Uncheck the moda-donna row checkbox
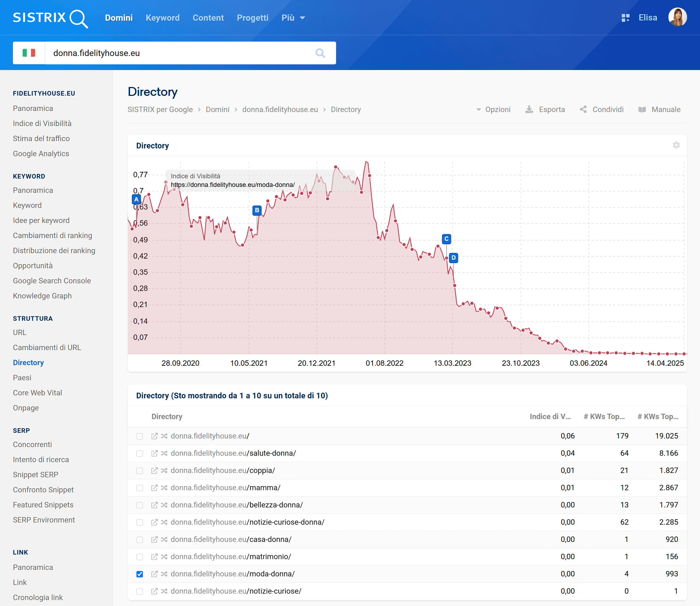700x606 pixels. [x=139, y=574]
